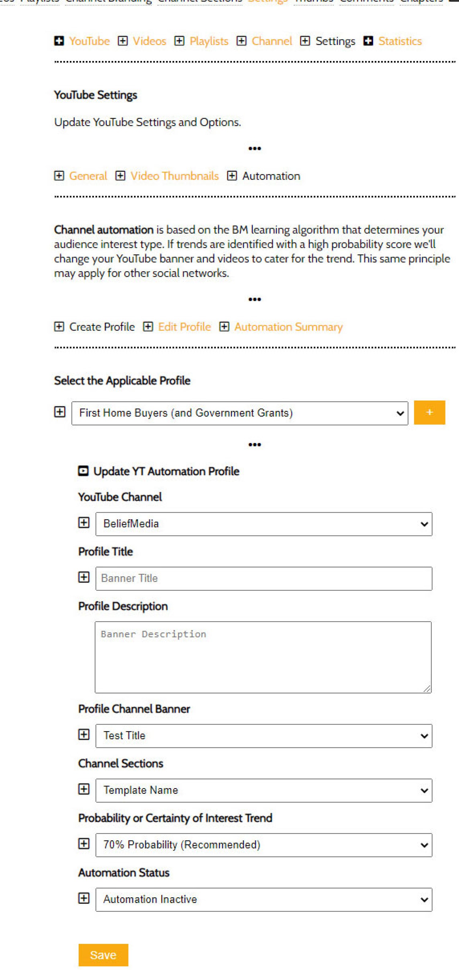Click plus icon beside Channel Sections dropdown

(x=84, y=789)
